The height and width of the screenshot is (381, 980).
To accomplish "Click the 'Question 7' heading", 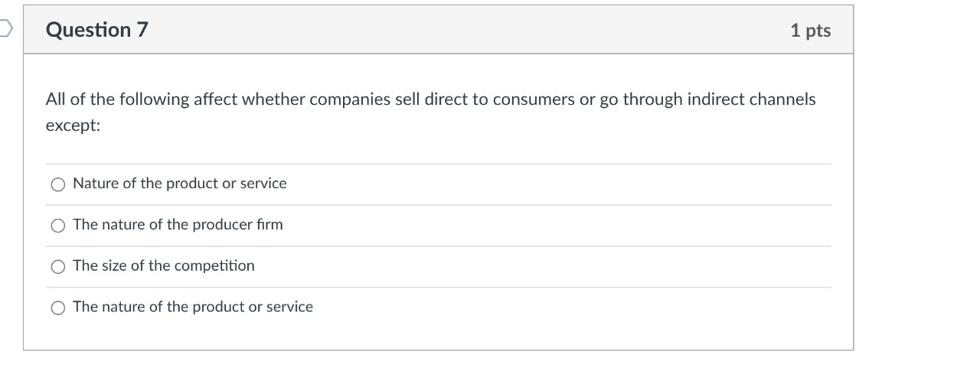I will point(97,30).
